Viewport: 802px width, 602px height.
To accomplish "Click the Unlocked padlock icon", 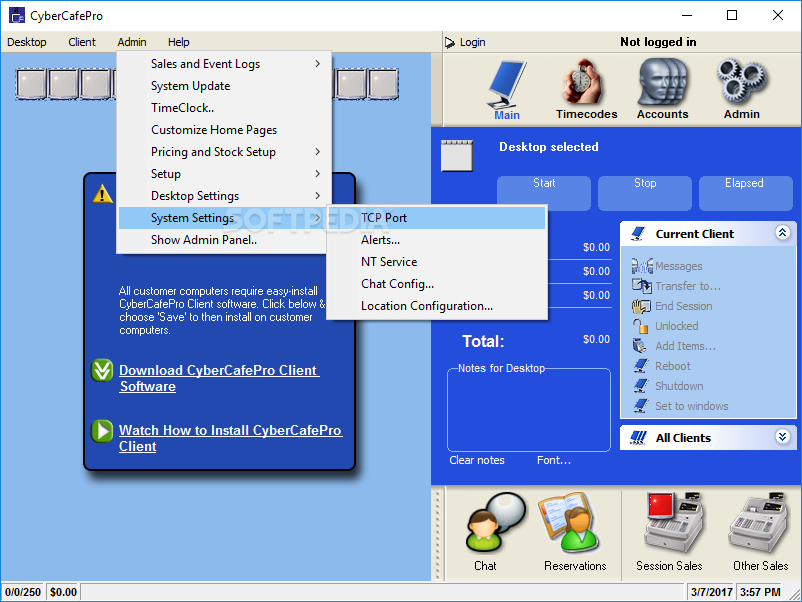I will tap(641, 326).
